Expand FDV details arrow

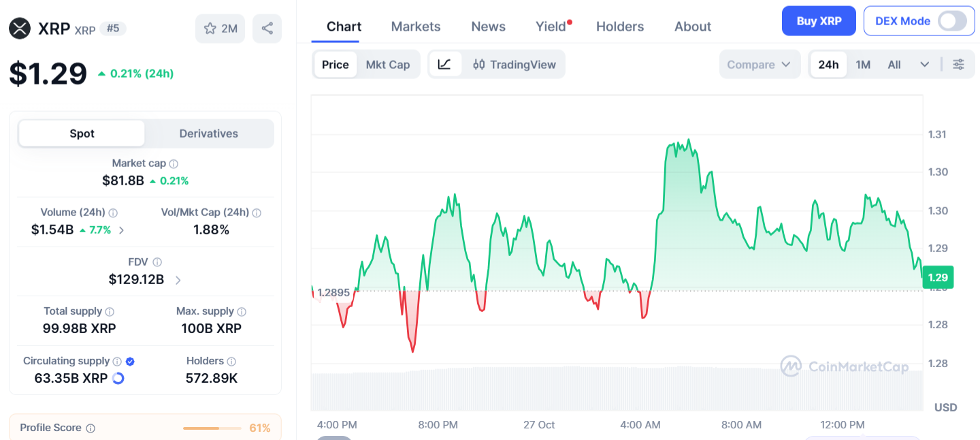178,280
